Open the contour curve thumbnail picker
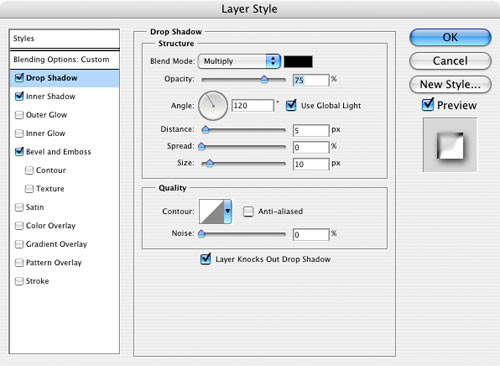500x366 pixels. click(211, 211)
